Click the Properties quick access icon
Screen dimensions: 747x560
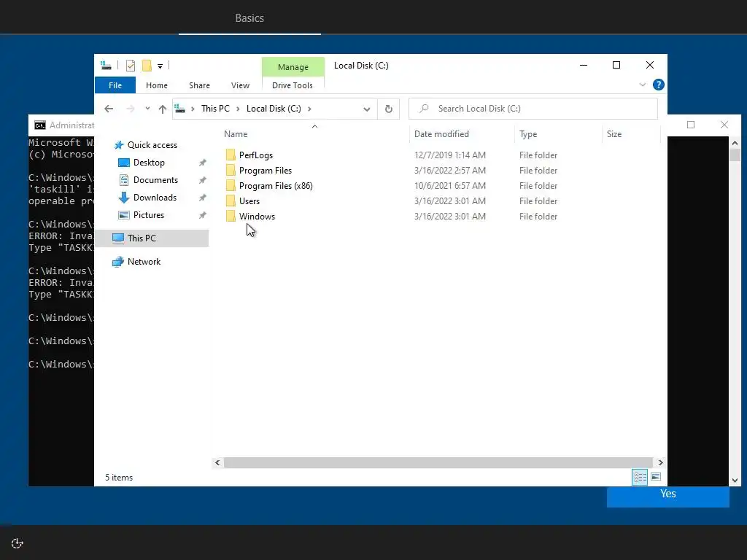(x=130, y=65)
